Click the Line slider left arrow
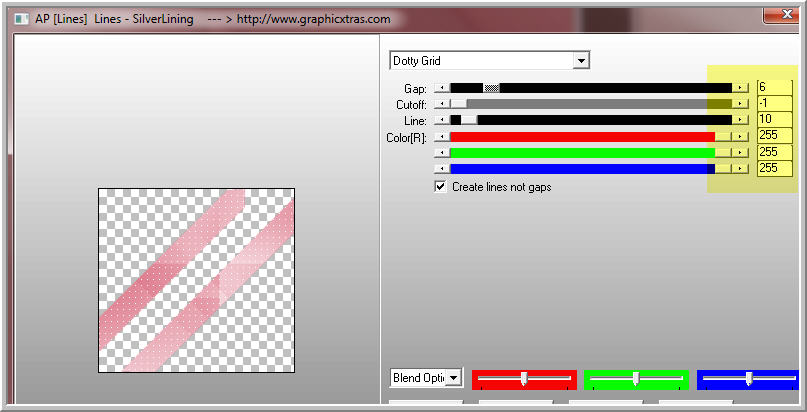The width and height of the screenshot is (807, 412). click(x=442, y=120)
